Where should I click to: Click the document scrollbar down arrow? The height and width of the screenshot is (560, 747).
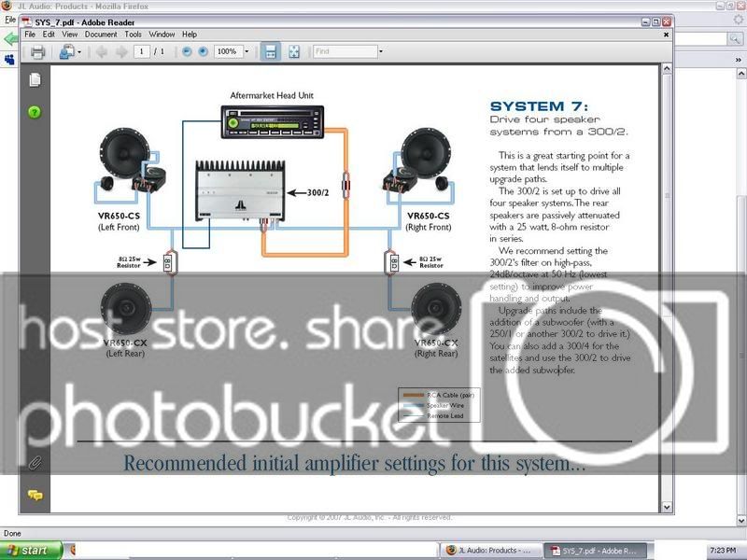tap(667, 507)
